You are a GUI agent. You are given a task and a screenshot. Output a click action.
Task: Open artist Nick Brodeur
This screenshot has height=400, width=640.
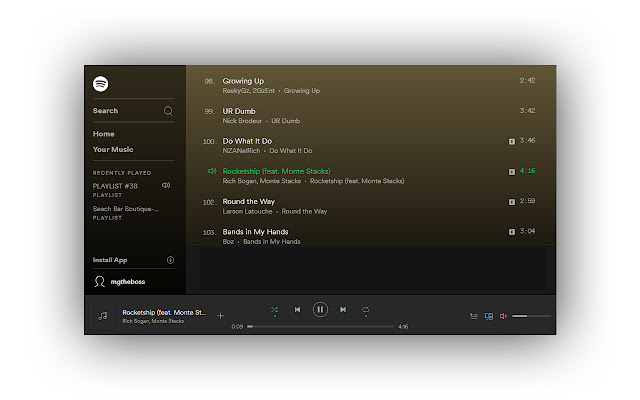point(242,121)
